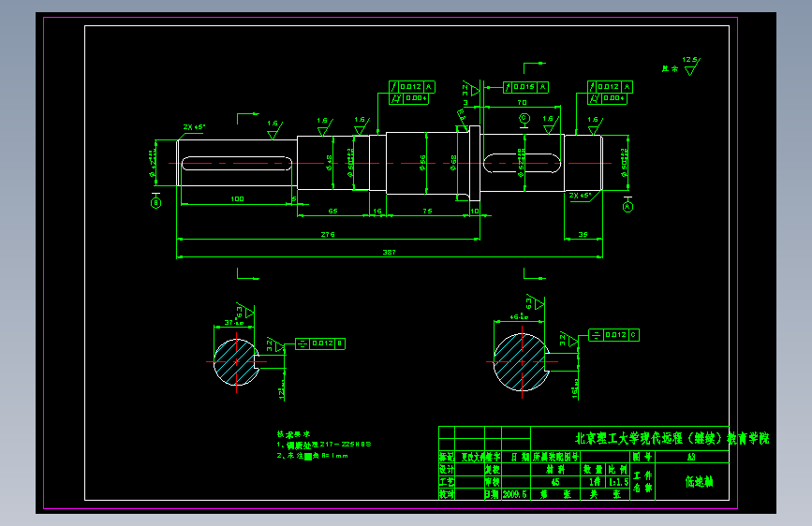Select the hatched section with 0.012 C frame

(x=522, y=361)
